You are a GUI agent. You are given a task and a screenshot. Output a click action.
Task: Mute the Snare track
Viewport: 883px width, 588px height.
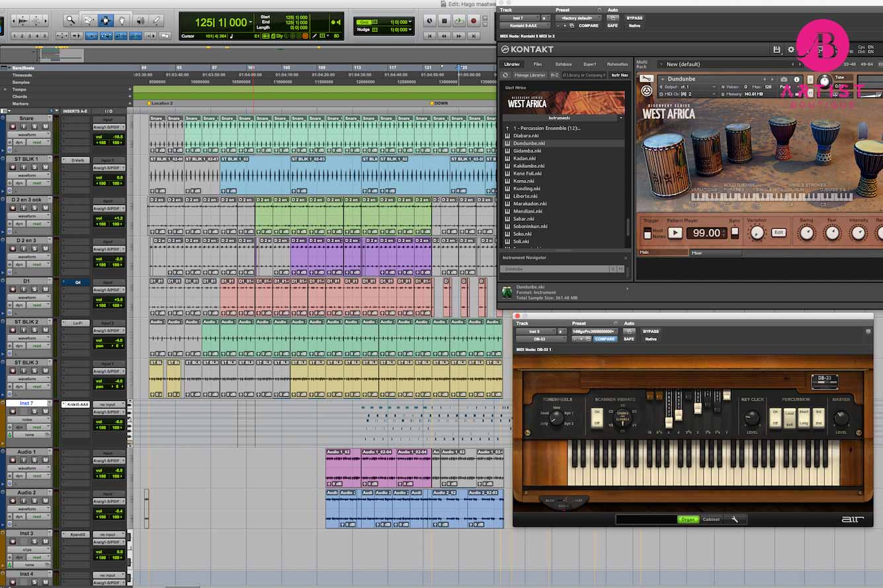point(46,126)
